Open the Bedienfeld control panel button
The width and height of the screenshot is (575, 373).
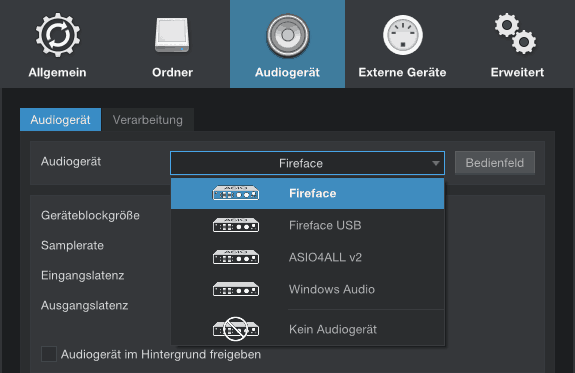[x=495, y=162]
